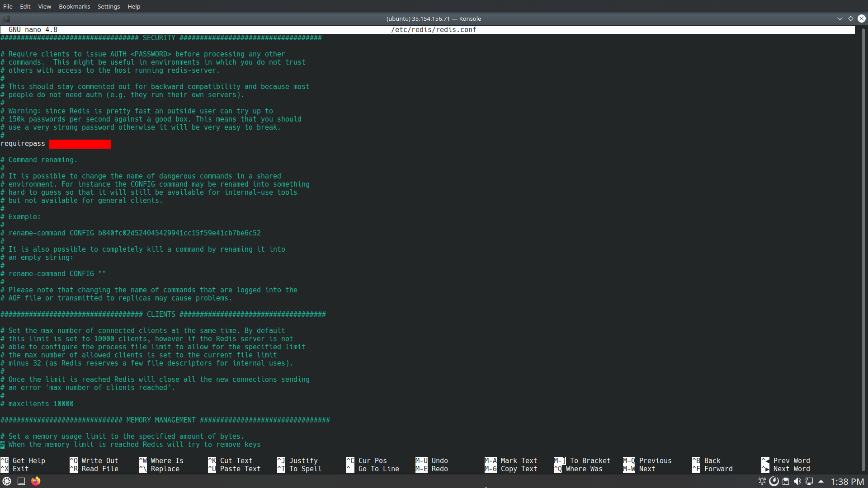Open the Bookmarks menu
868x488 pixels.
(x=74, y=6)
